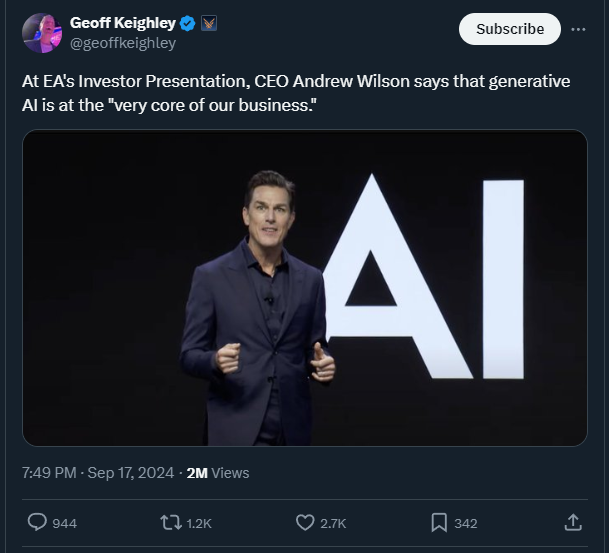Image resolution: width=609 pixels, height=553 pixels.
Task: Click the reply speech bubble icon
Action: (36, 522)
